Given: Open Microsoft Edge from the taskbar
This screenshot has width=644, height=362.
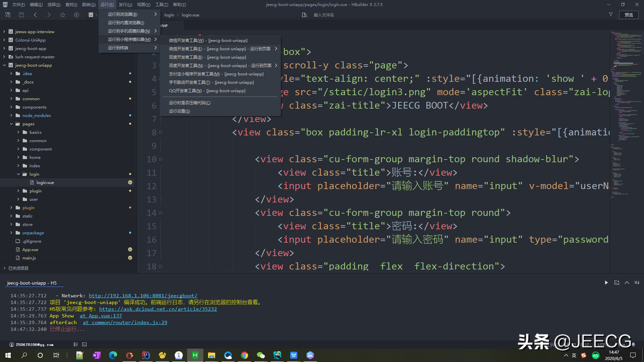Looking at the screenshot, I should tap(113, 355).
